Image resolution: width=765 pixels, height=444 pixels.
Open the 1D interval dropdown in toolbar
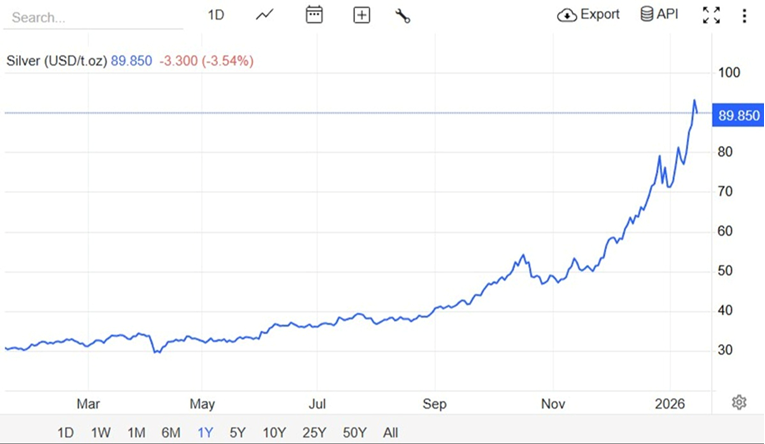(x=216, y=15)
